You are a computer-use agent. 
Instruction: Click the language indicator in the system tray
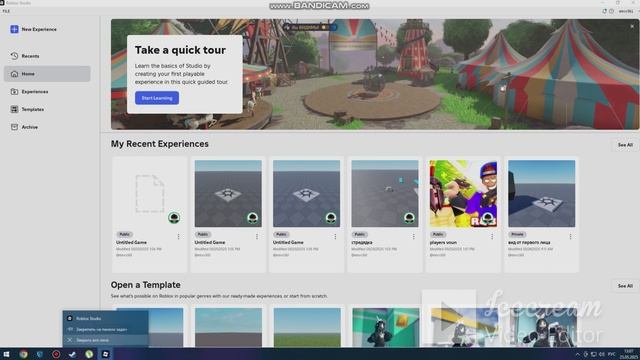612,354
